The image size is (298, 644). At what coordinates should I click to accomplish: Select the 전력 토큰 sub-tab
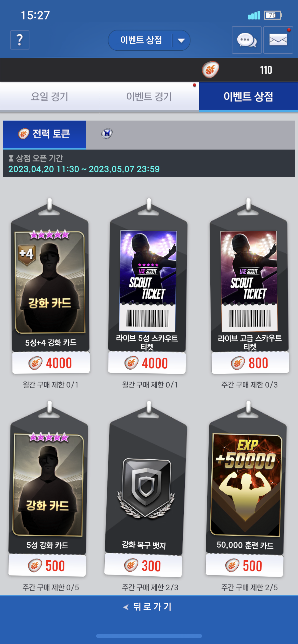pyautogui.click(x=45, y=134)
